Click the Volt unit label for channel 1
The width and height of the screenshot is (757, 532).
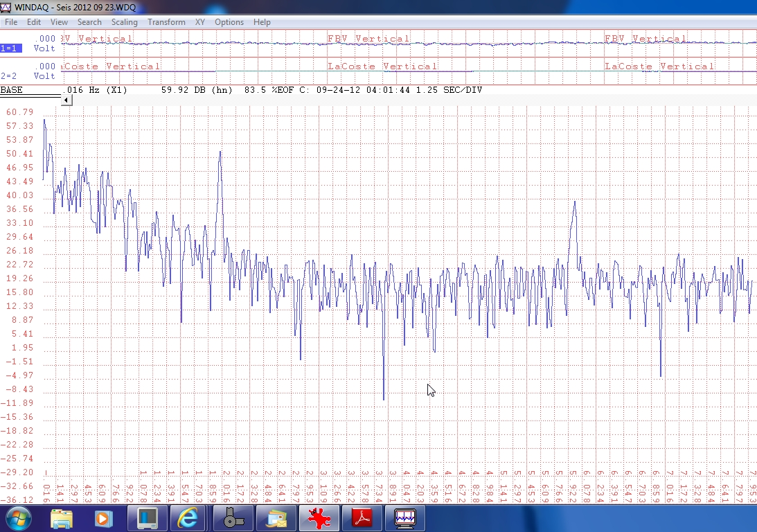44,48
